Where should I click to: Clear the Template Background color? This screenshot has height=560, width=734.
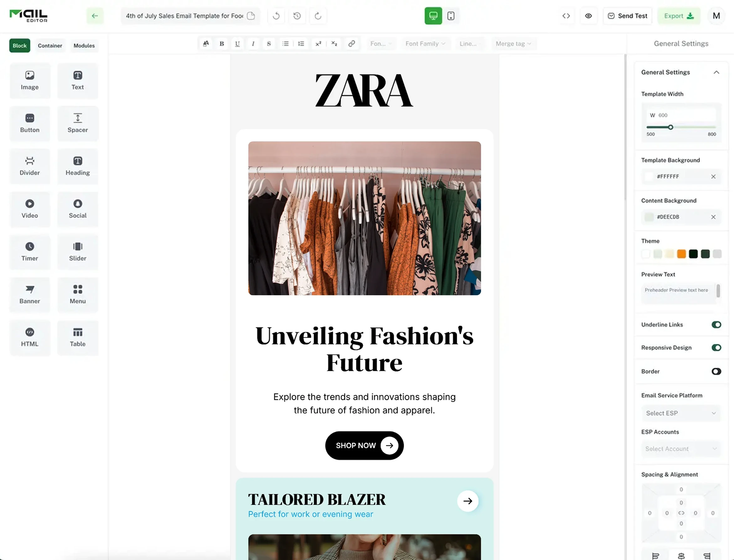(713, 177)
